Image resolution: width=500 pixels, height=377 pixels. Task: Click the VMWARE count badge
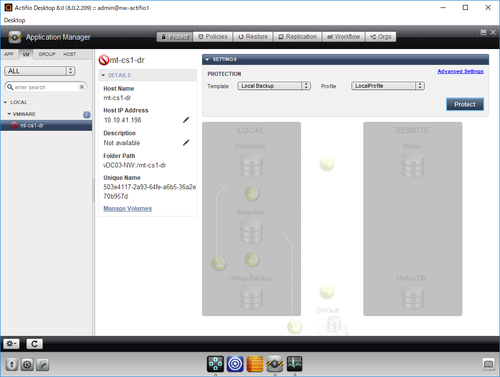click(x=87, y=115)
